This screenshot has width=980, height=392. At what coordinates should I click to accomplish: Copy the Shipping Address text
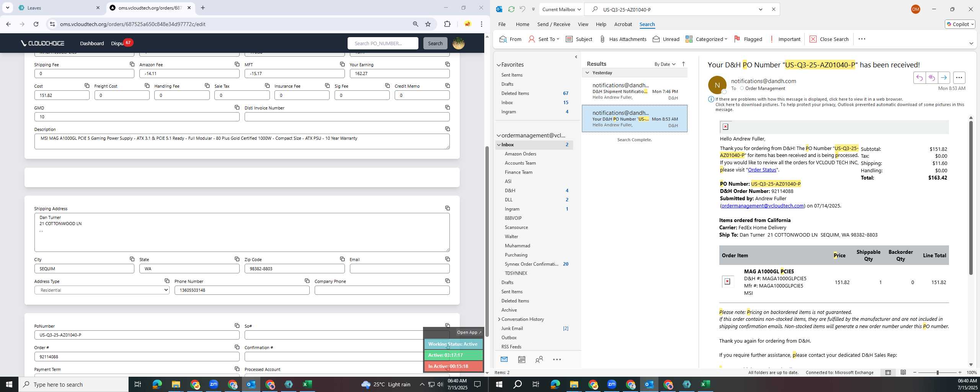tap(448, 208)
